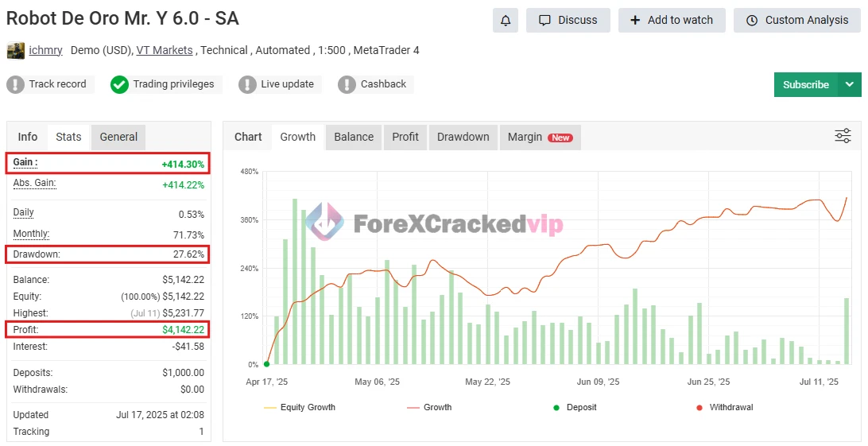
Task: Click the Trading privileges green checkmark
Action: pyautogui.click(x=119, y=84)
